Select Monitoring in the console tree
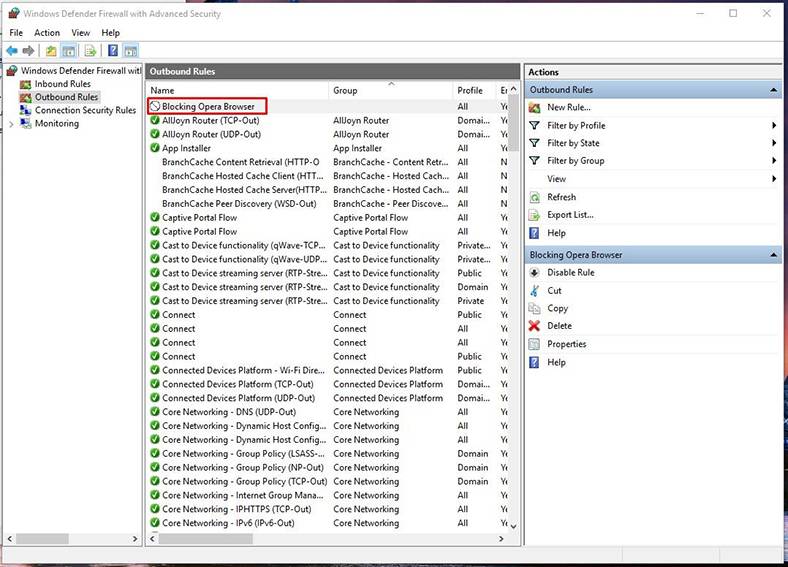Image resolution: width=788 pixels, height=567 pixels. 57,124
